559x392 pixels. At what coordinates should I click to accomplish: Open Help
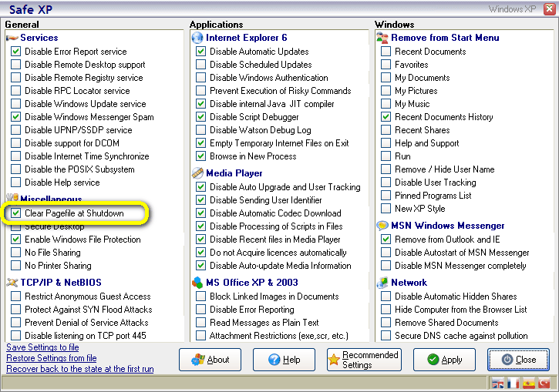tap(284, 360)
